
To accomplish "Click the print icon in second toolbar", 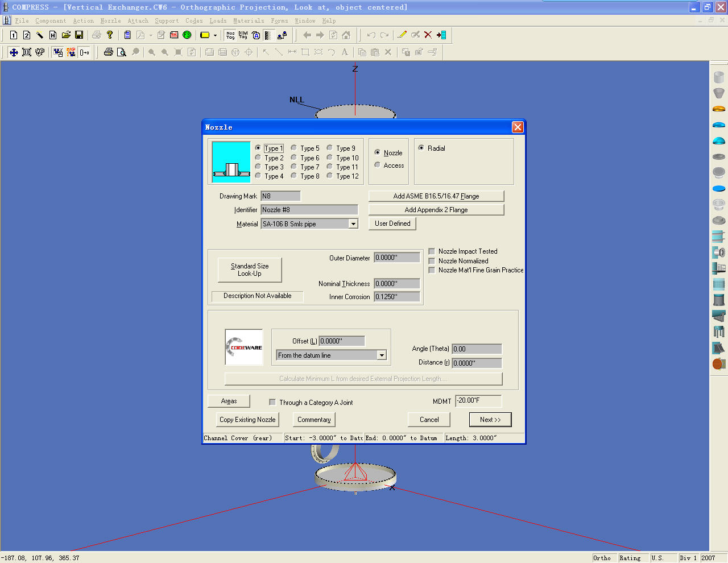I will click(109, 52).
